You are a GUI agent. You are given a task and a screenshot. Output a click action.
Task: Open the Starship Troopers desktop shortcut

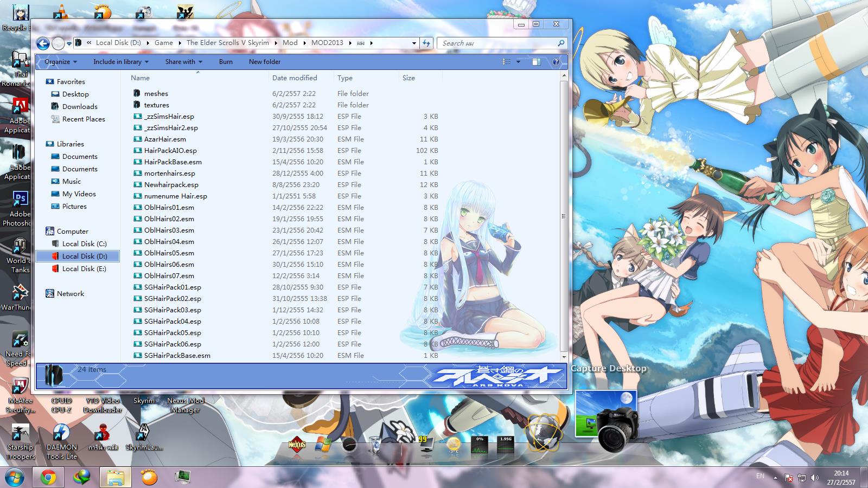coord(20,441)
